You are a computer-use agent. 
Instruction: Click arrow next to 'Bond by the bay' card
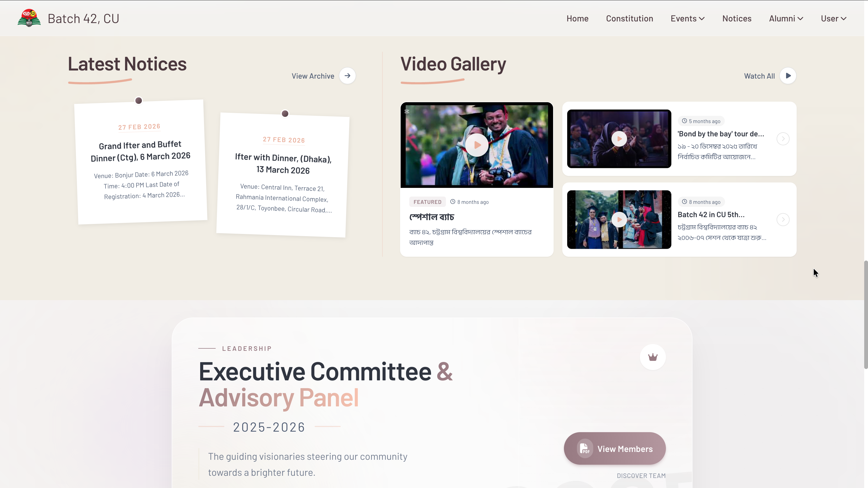click(783, 139)
